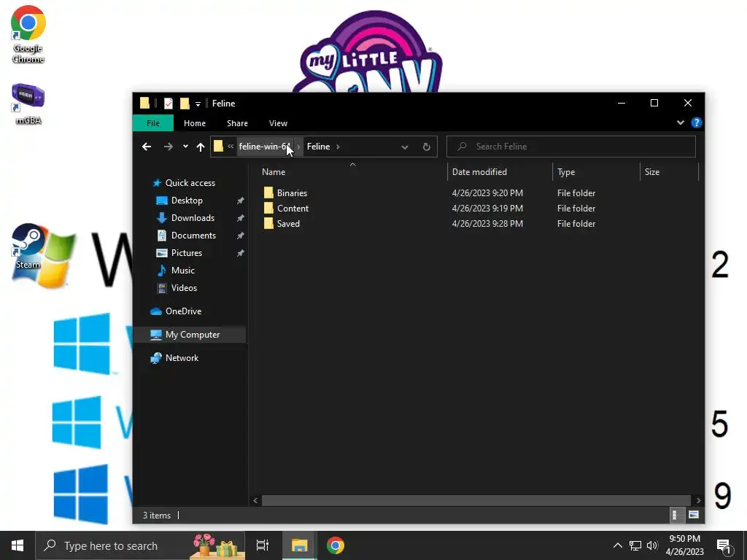Refresh the Feline folder view
The height and width of the screenshot is (560, 747).
tap(426, 147)
